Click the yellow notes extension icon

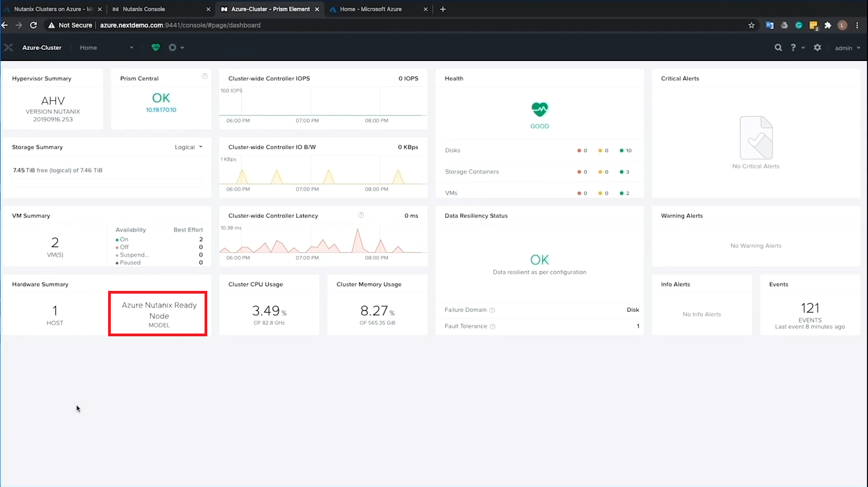(x=814, y=25)
